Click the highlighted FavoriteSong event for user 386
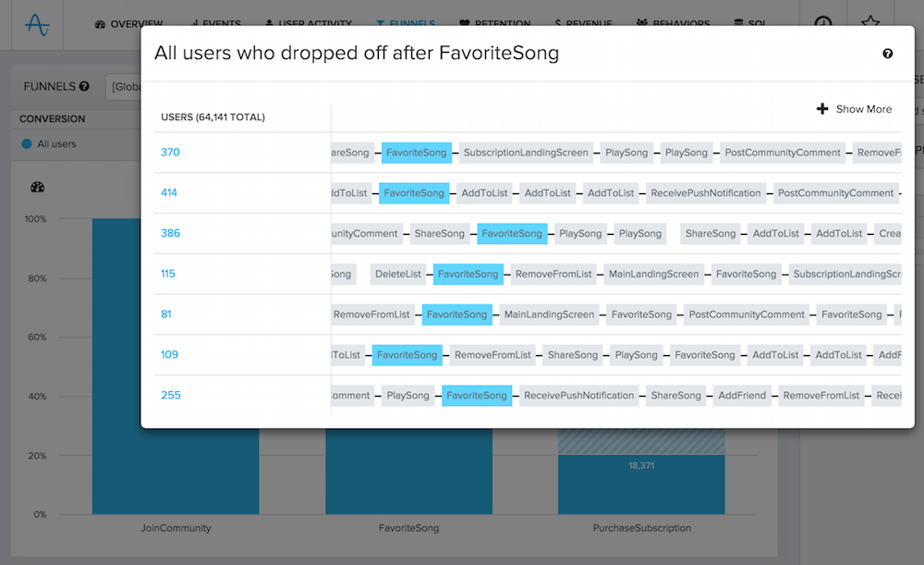The width and height of the screenshot is (924, 565). pyautogui.click(x=512, y=234)
